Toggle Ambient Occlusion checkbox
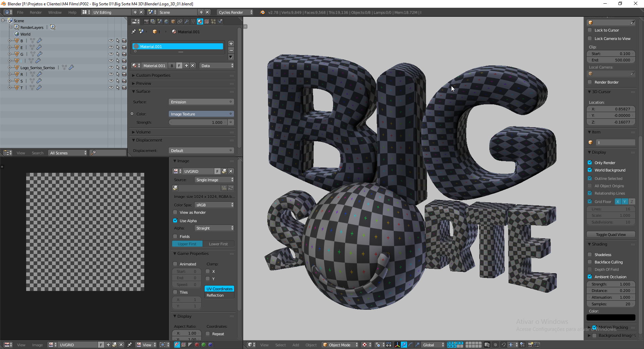This screenshot has height=349, width=644. pos(590,277)
